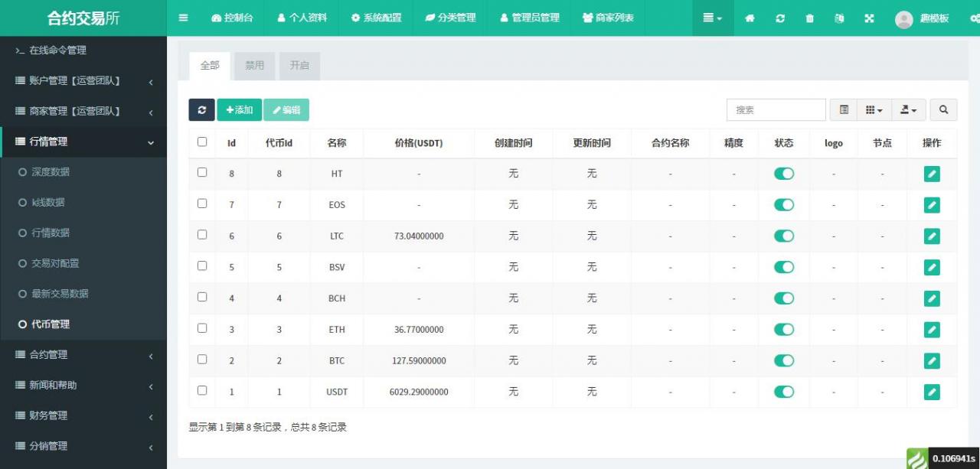980x469 pixels.
Task: Toggle the HT status switch
Action: pyautogui.click(x=784, y=174)
